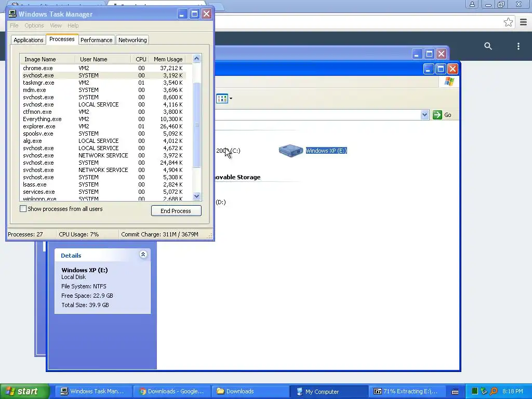Select the lsass.exe process row
532x399 pixels.
103,184
